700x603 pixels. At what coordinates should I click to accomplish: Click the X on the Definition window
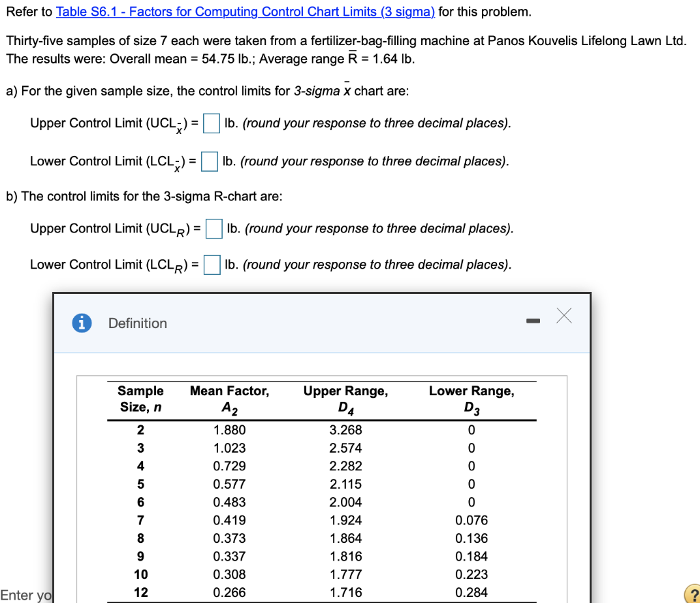[563, 317]
